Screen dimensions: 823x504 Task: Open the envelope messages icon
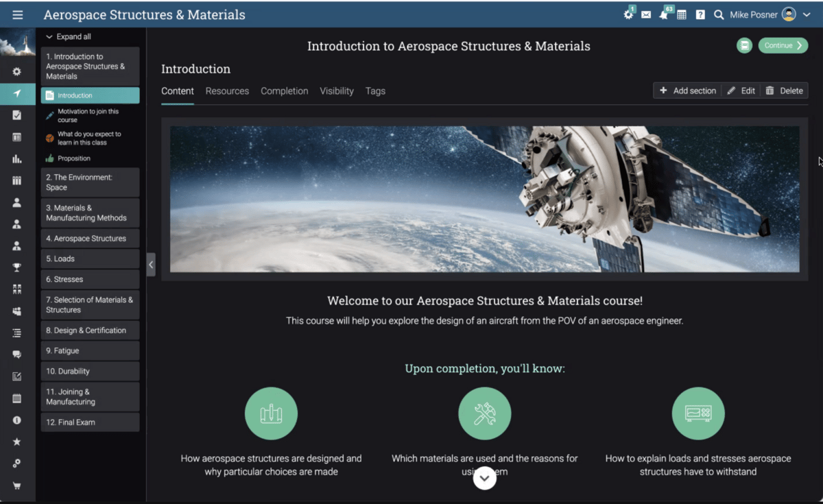646,14
